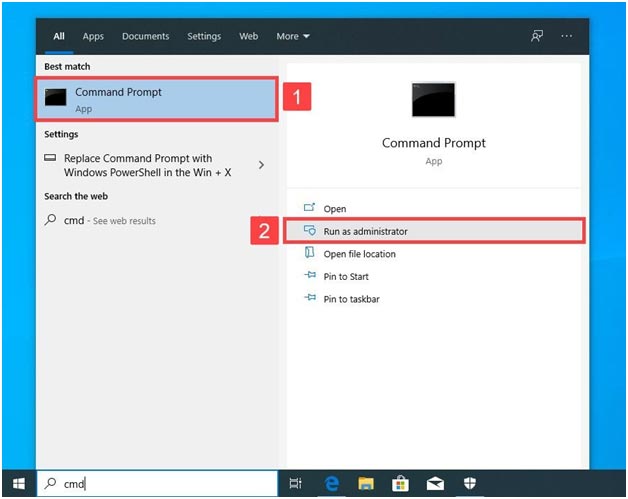Expand the Replace Command Prompt setting chevron
The image size is (628, 499).
tap(262, 165)
